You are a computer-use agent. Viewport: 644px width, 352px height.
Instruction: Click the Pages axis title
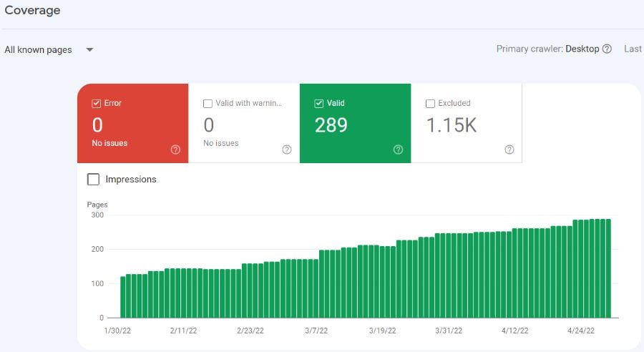(97, 205)
